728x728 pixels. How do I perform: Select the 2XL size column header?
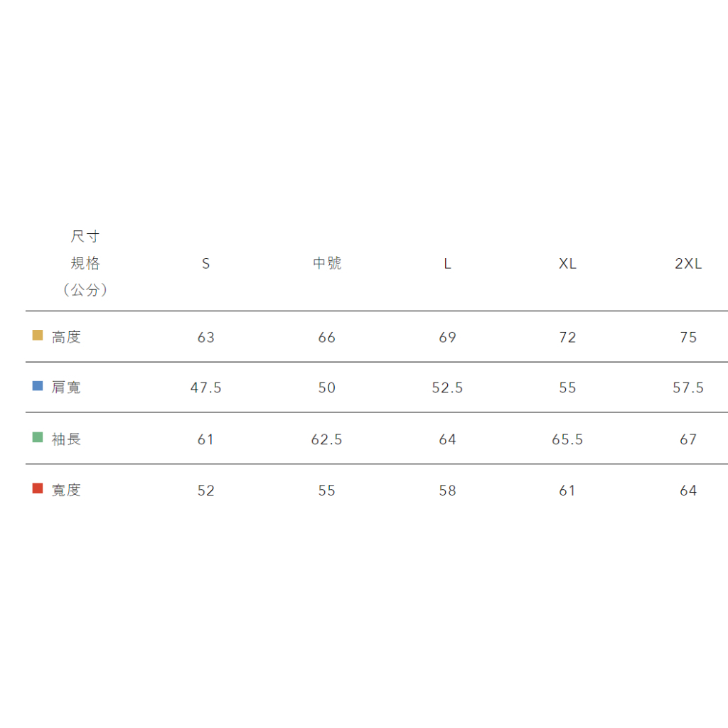click(x=688, y=264)
